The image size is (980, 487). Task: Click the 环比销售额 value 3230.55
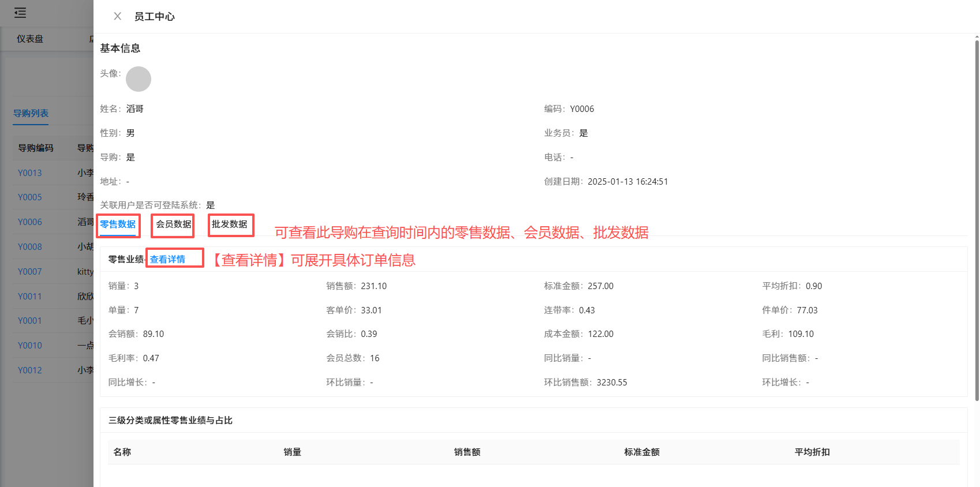tap(612, 382)
